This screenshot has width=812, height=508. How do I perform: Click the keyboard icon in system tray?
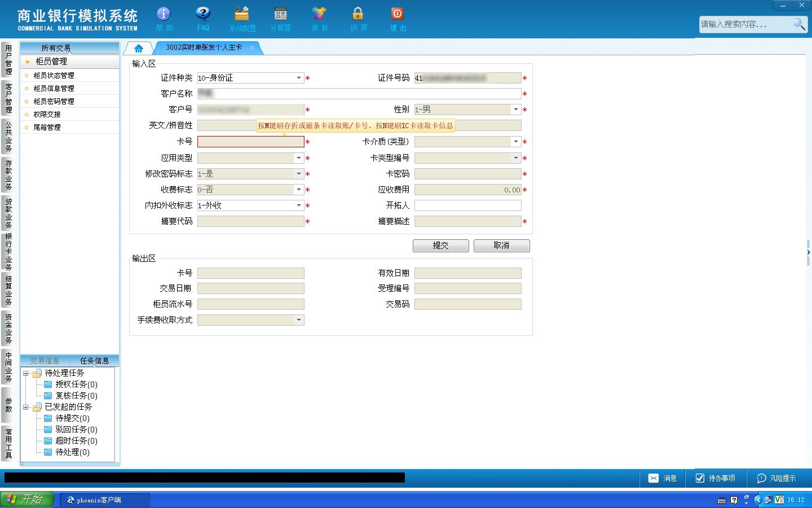[722, 500]
